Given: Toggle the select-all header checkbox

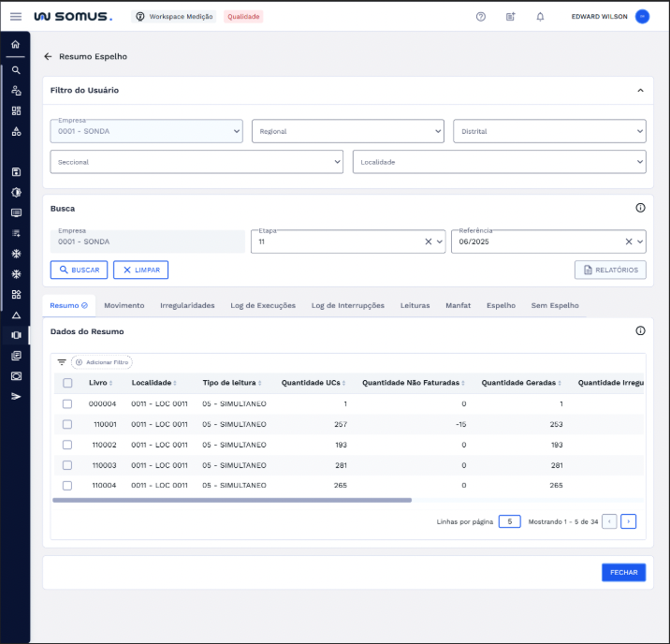Looking at the screenshot, I should (x=67, y=383).
